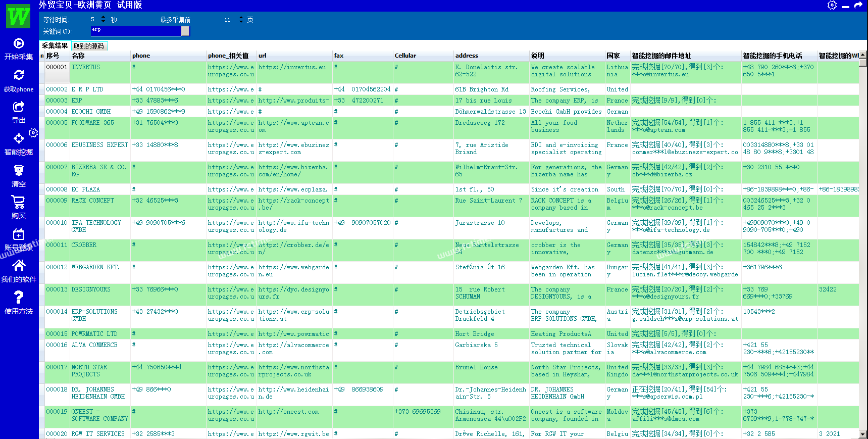Viewport: 868px width, 439px height.
Task: Open 我们的软件 home icon
Action: (19, 266)
